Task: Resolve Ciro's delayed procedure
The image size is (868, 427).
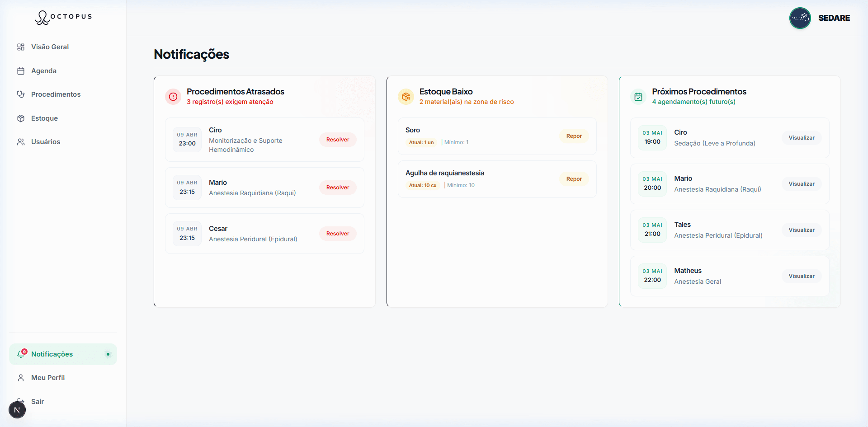Action: (338, 140)
